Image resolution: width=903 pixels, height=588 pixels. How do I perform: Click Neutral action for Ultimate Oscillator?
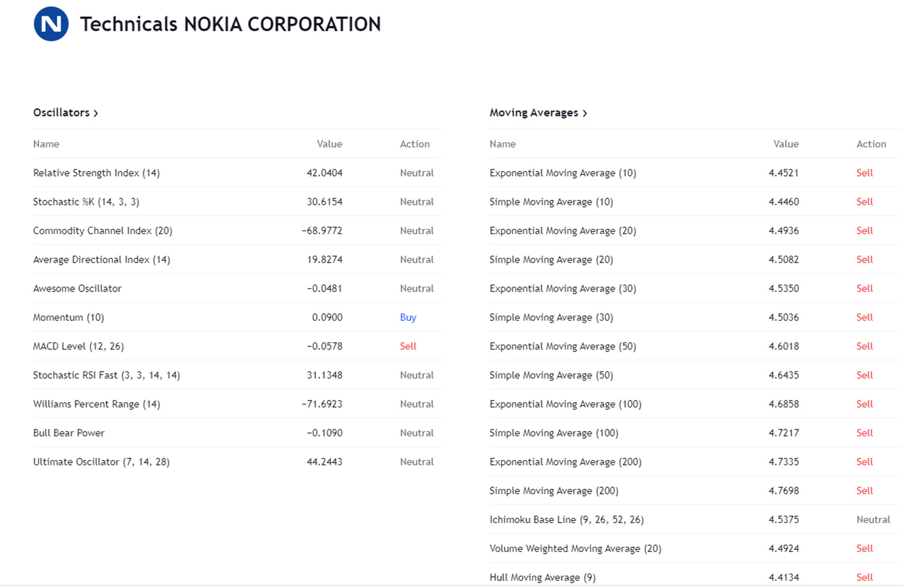click(417, 462)
